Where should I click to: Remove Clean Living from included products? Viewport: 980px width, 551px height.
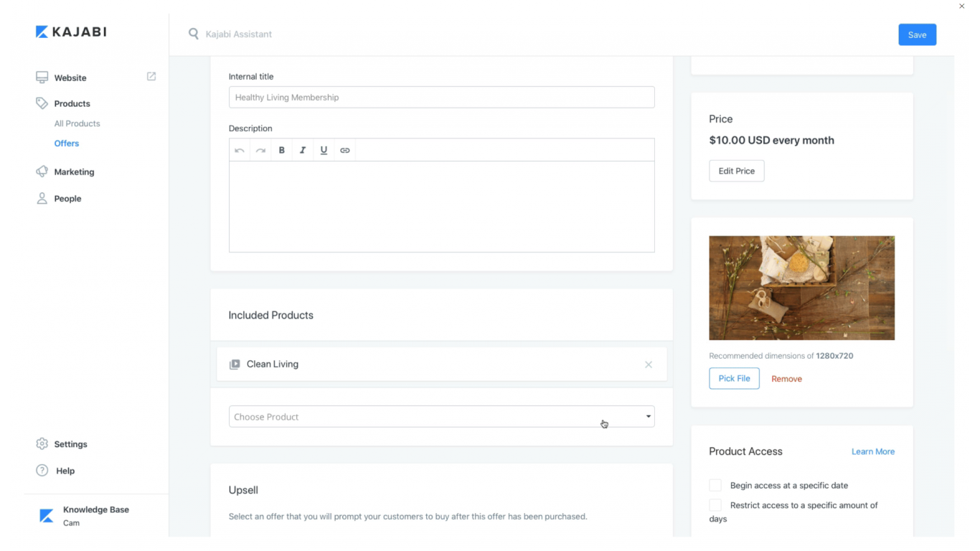649,364
